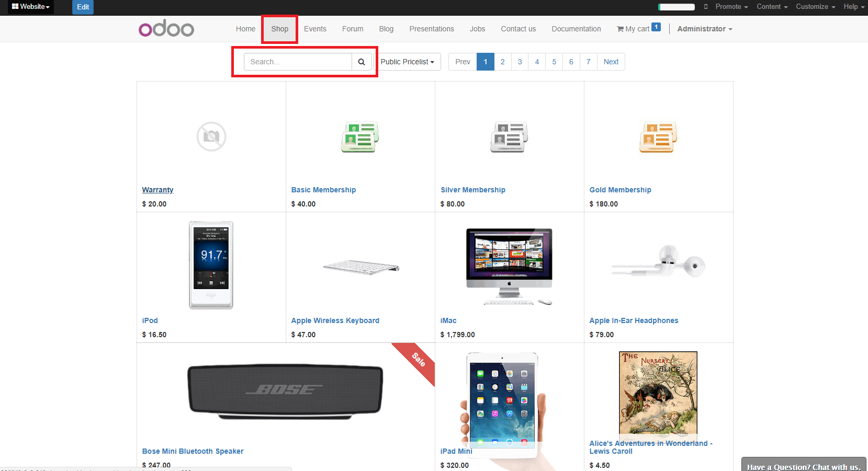Go to the Forum page
The height and width of the screenshot is (471, 868).
(x=353, y=29)
